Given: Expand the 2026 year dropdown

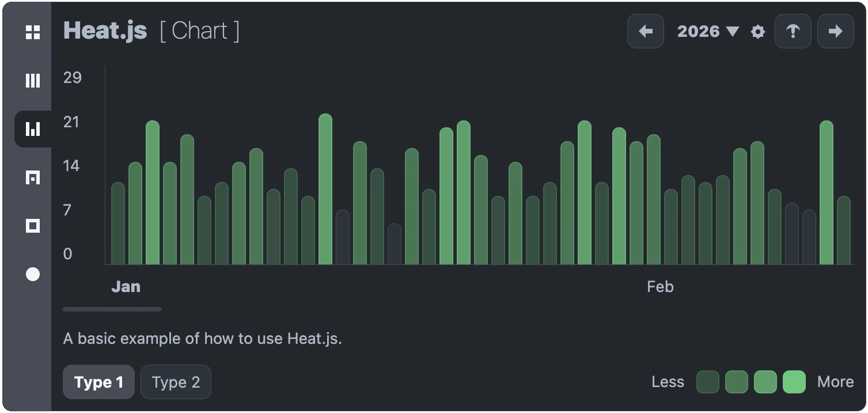Looking at the screenshot, I should coord(708,31).
